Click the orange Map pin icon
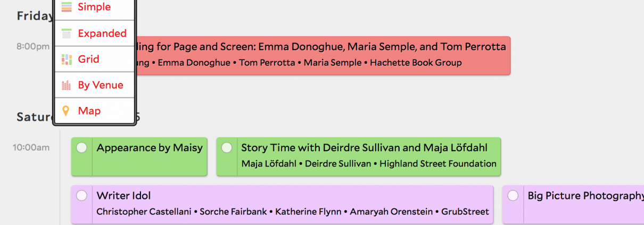 coord(66,111)
